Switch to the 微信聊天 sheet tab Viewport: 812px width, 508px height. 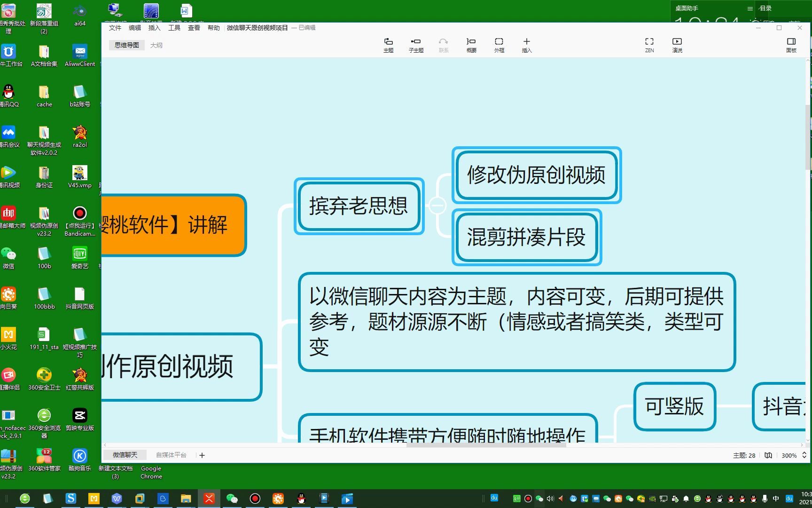pos(125,455)
